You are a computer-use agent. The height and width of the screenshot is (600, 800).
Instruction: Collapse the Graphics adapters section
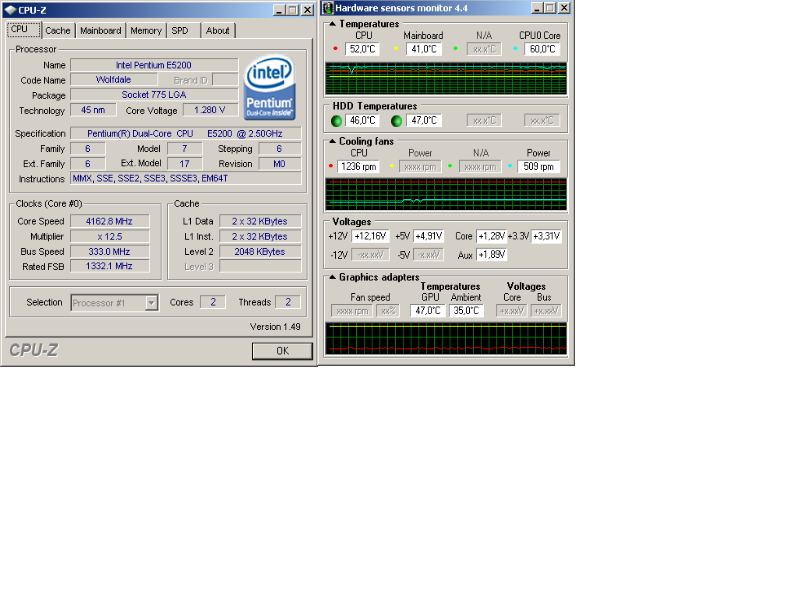[x=333, y=277]
